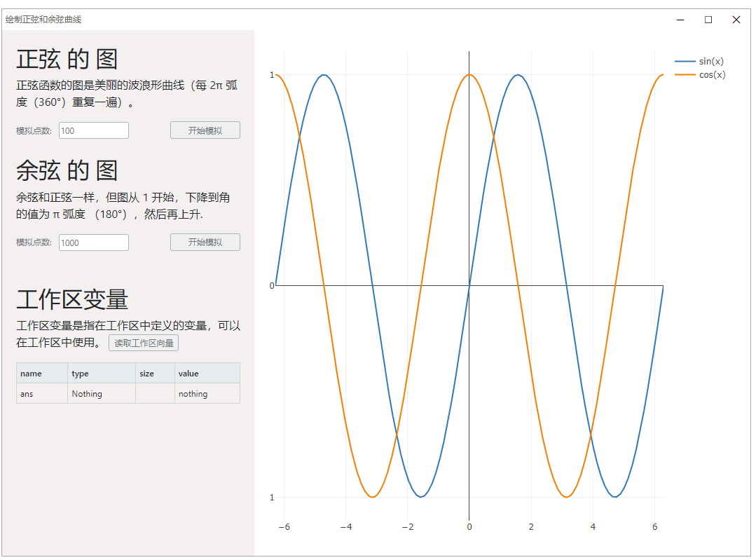Toggle the cos(x) legend entry
This screenshot has height=560, width=756.
point(700,75)
